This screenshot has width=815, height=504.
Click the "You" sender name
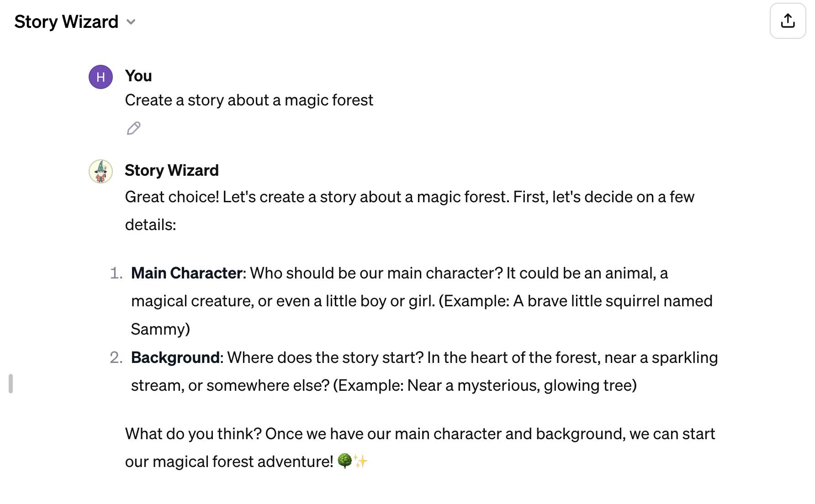pyautogui.click(x=138, y=76)
